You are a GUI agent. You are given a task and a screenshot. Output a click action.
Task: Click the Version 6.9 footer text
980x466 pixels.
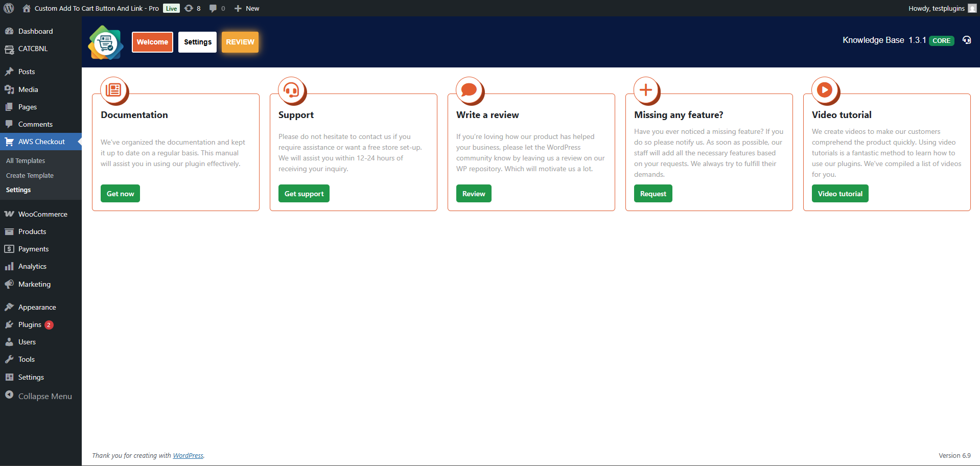tap(954, 455)
